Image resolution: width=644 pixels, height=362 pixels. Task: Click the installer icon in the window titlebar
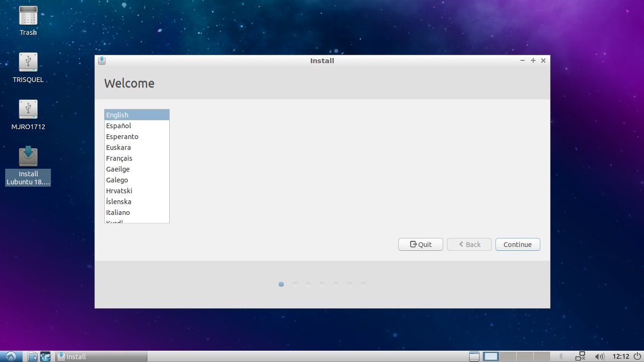[x=101, y=60]
